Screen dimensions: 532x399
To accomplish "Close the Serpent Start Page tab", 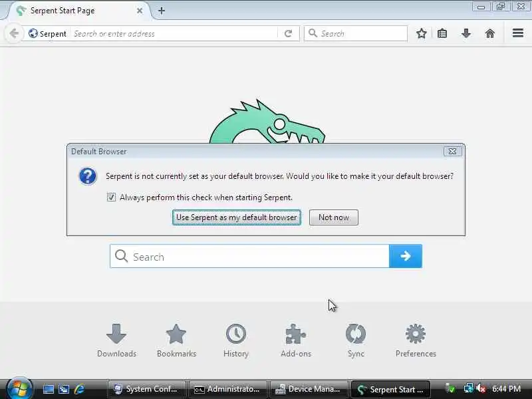I will [x=140, y=11].
